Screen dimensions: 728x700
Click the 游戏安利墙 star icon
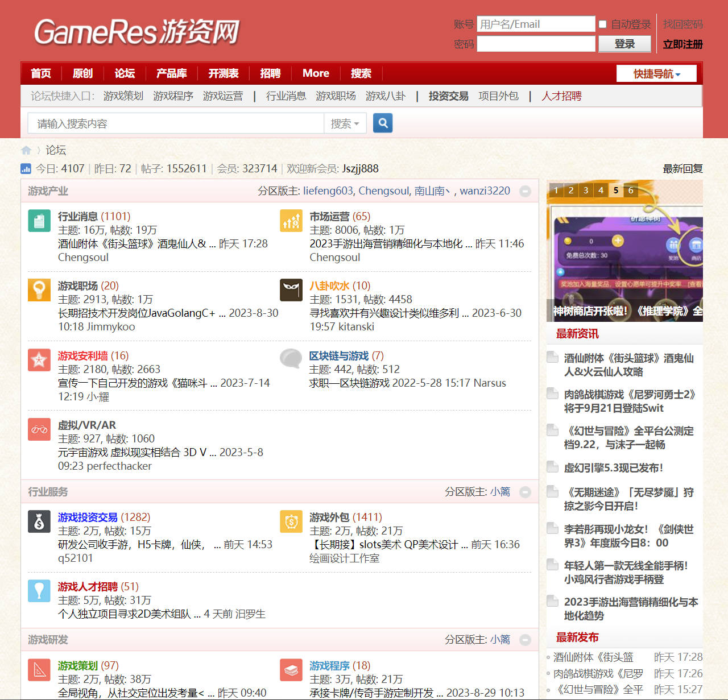[39, 360]
